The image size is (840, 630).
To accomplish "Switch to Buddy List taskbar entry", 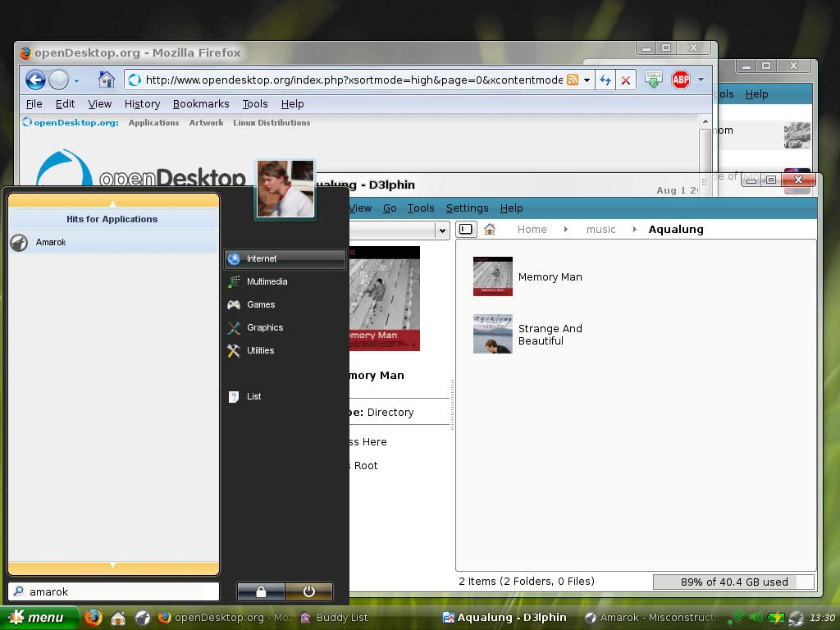I will point(335,618).
